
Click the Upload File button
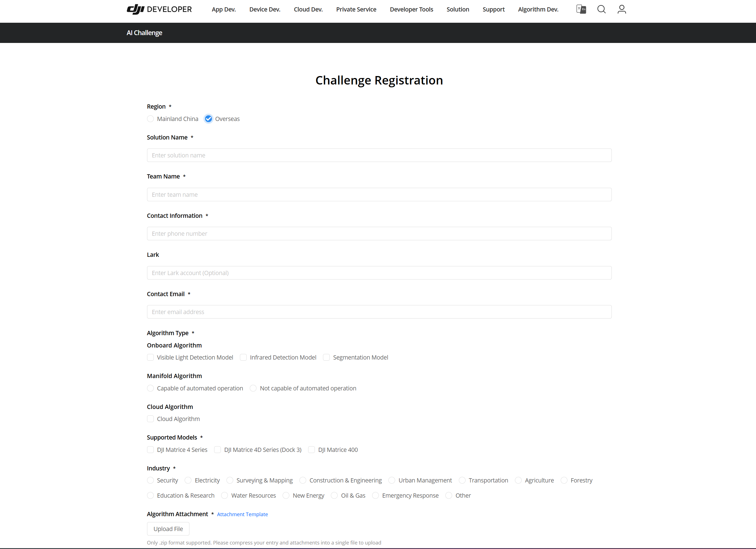168,529
